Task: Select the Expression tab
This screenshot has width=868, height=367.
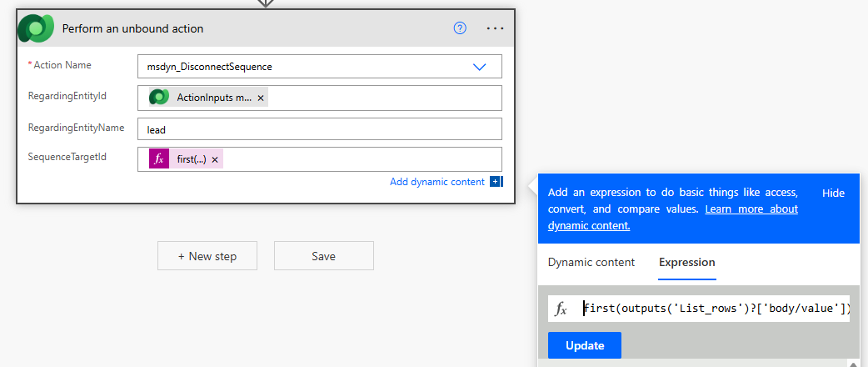Action: pos(686,262)
